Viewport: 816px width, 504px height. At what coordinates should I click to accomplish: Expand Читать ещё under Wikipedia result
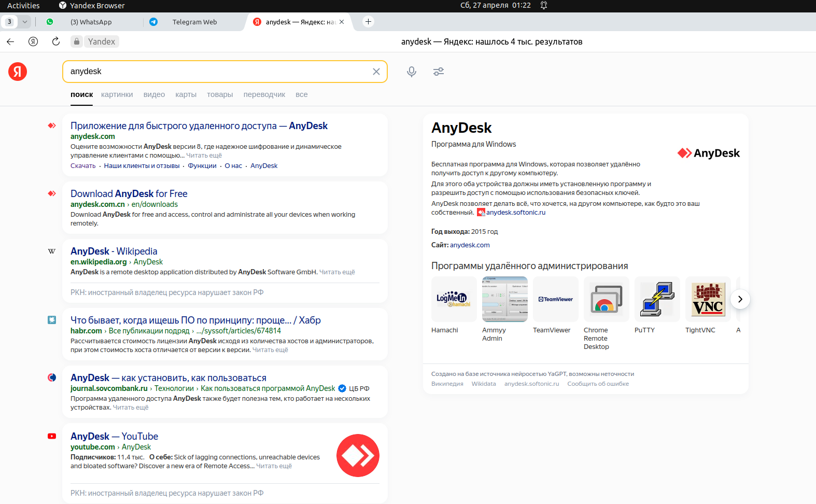coord(337,272)
